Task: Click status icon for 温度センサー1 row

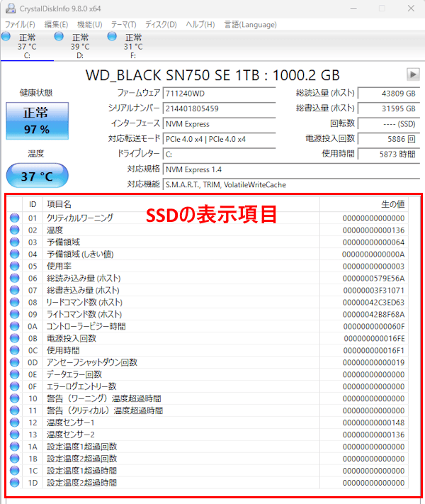Action: click(x=14, y=422)
